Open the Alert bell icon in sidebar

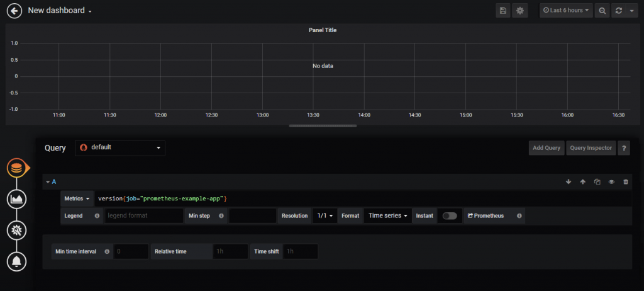coord(17,261)
